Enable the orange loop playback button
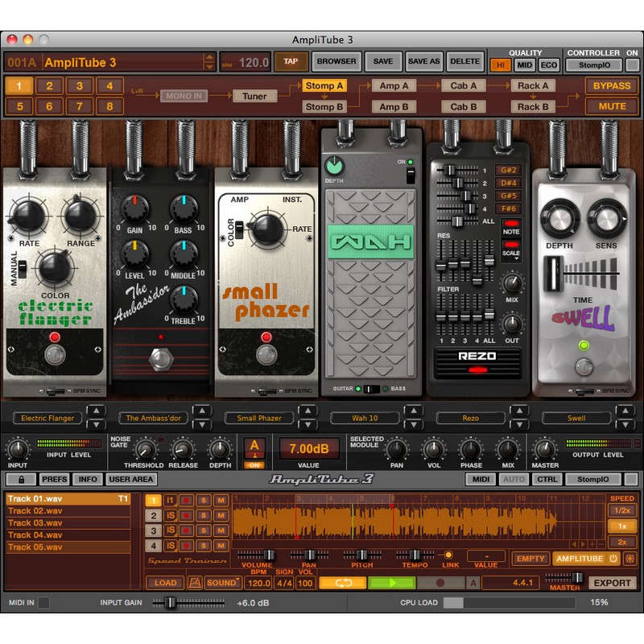 coord(343,583)
